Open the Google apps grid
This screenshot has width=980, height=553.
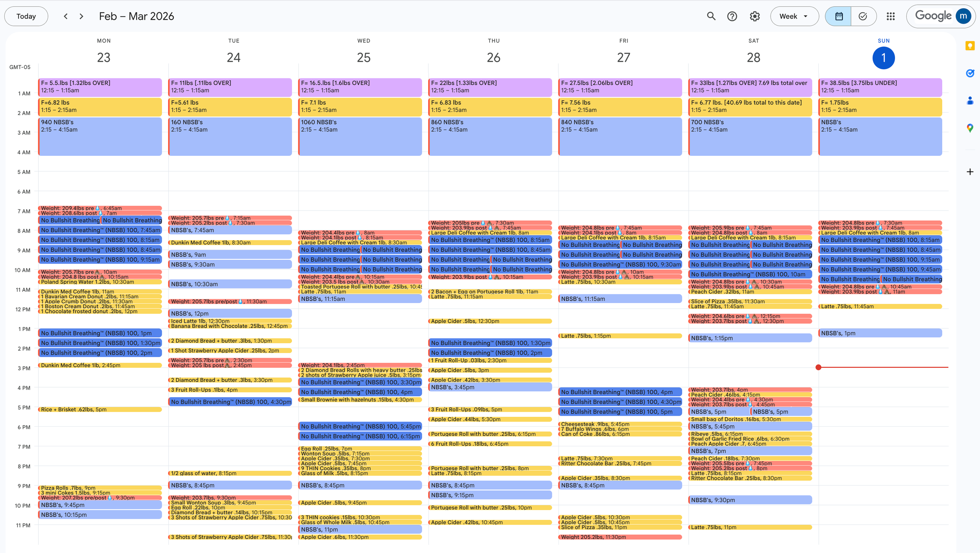[891, 16]
